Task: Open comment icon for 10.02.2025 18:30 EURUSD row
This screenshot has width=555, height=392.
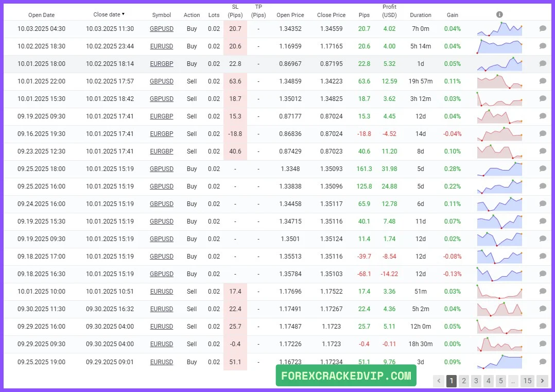Action: [543, 46]
